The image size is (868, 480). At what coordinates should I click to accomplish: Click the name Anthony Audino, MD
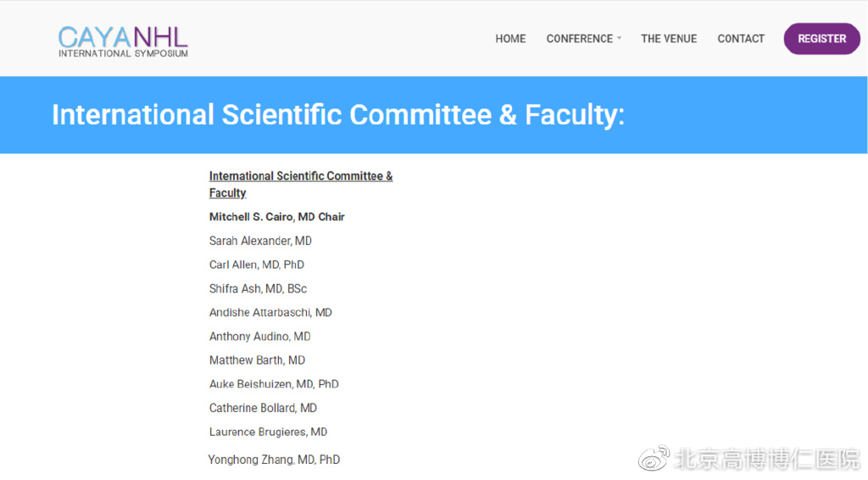259,336
